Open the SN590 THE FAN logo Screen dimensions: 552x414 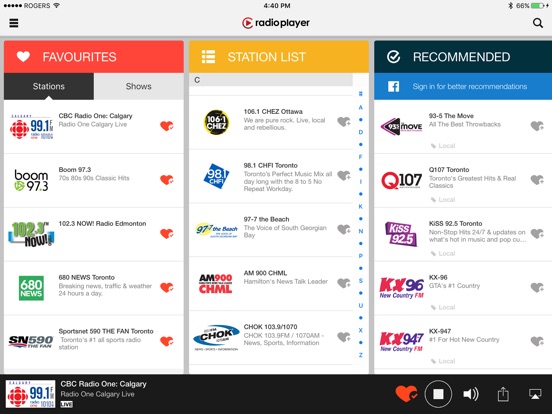pos(31,341)
